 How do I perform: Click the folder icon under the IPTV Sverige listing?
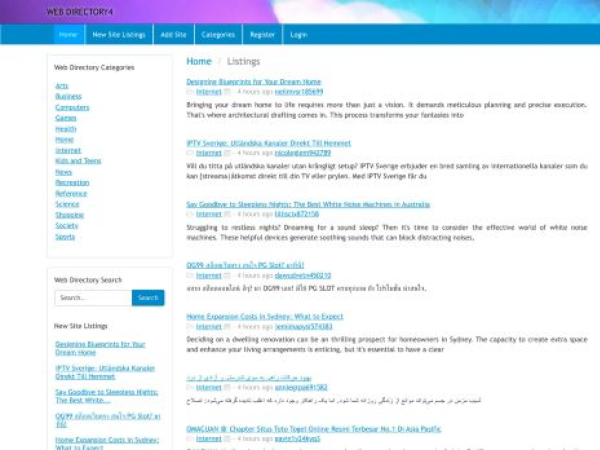click(190, 153)
